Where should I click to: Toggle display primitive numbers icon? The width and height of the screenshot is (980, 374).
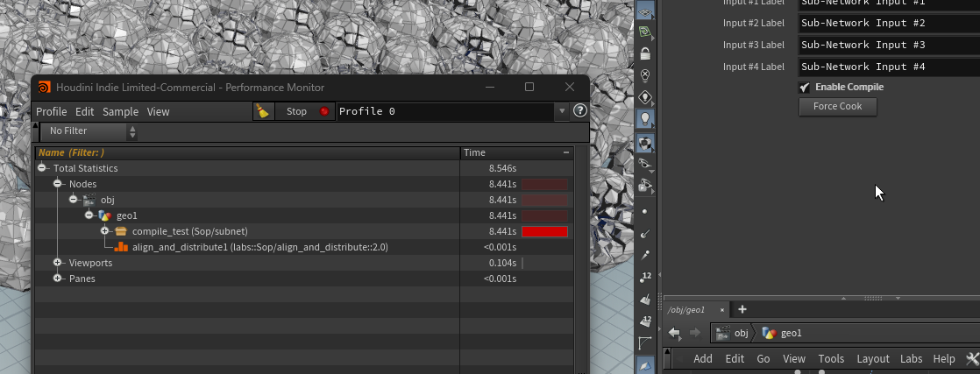tap(646, 321)
